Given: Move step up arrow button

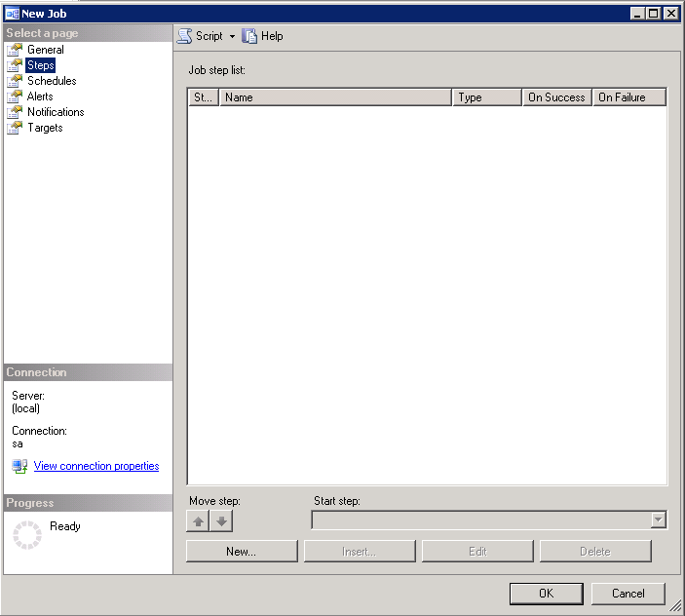Looking at the screenshot, I should pyautogui.click(x=198, y=521).
